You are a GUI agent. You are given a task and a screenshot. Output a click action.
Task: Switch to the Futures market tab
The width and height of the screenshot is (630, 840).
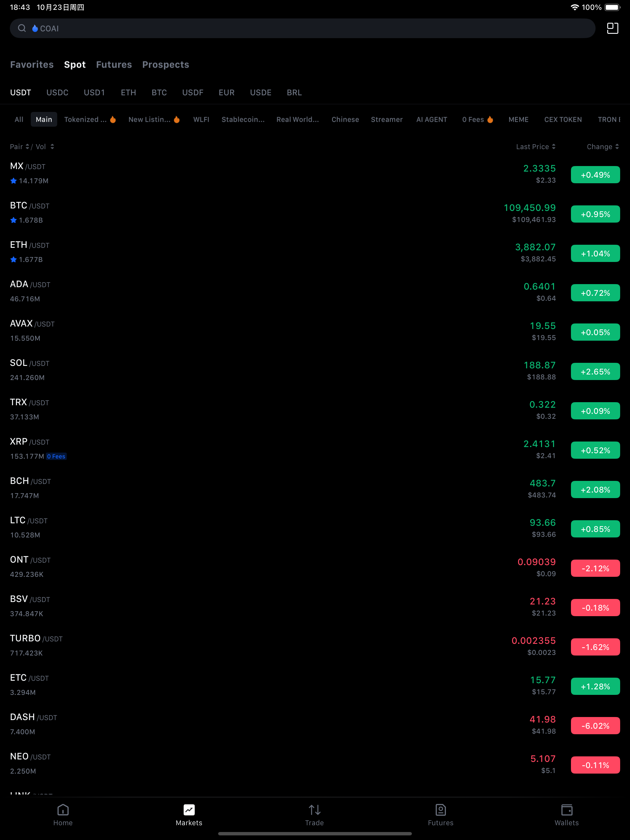(114, 64)
